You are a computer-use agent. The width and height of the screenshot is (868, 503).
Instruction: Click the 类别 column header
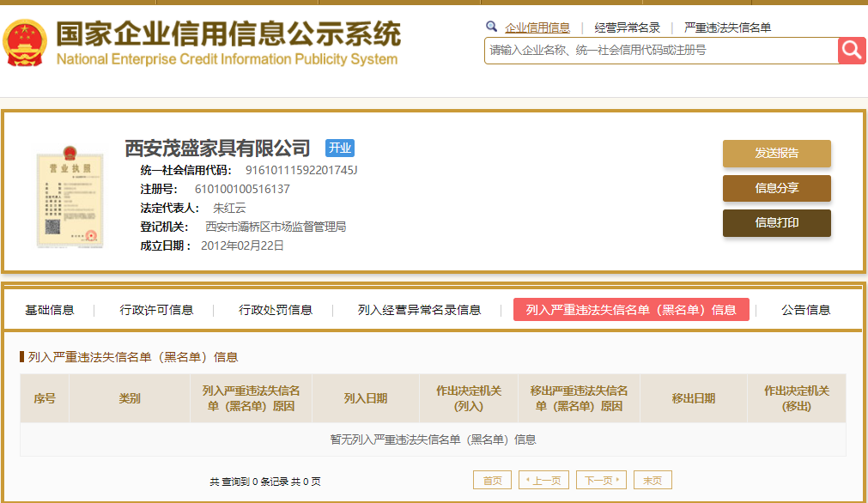[x=130, y=398]
